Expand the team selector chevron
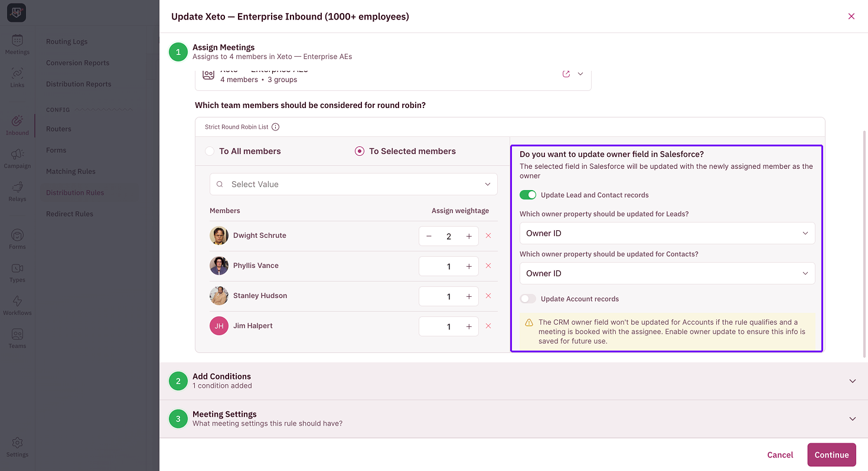 click(580, 74)
